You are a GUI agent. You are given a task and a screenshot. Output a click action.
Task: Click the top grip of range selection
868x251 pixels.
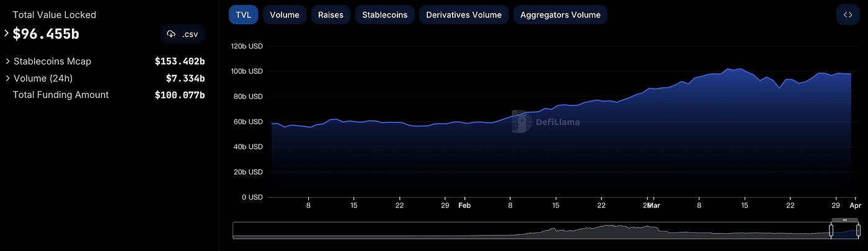click(x=844, y=220)
